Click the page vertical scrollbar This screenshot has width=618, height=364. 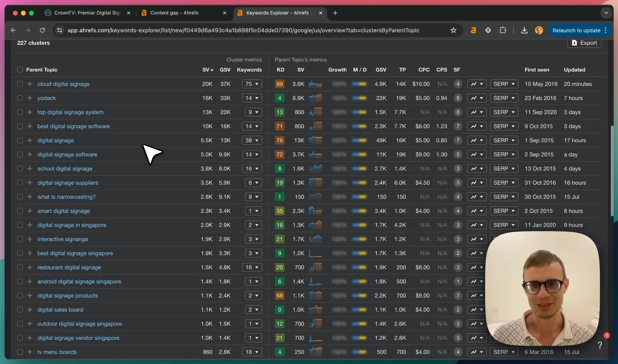[x=612, y=171]
